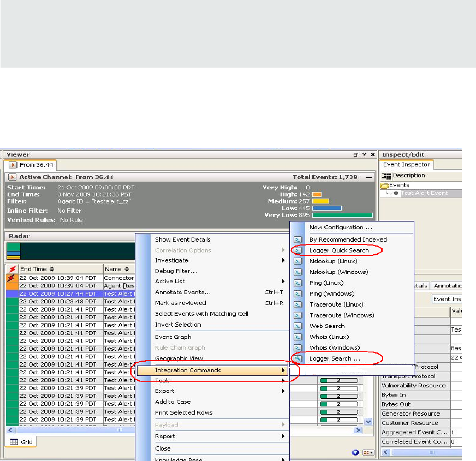Click the Viewer help question mark icon
The width and height of the screenshot is (476, 461).
click(364, 154)
